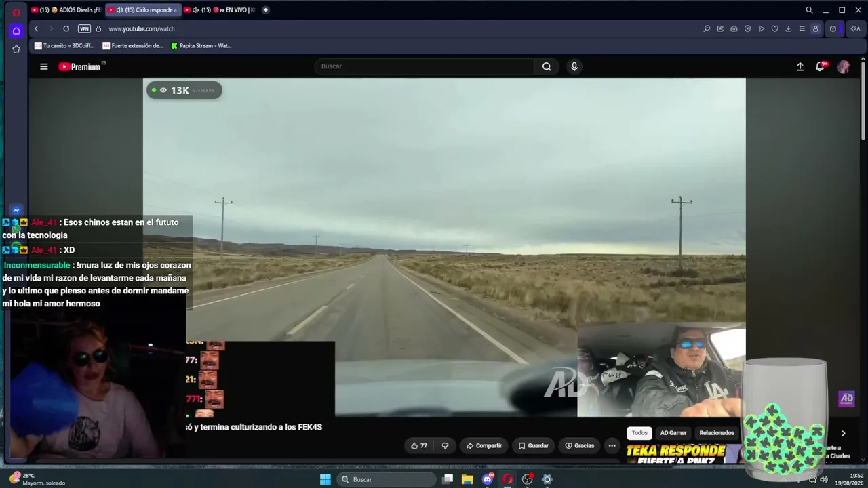
Task: Open the YouTube create upload button
Action: [800, 66]
